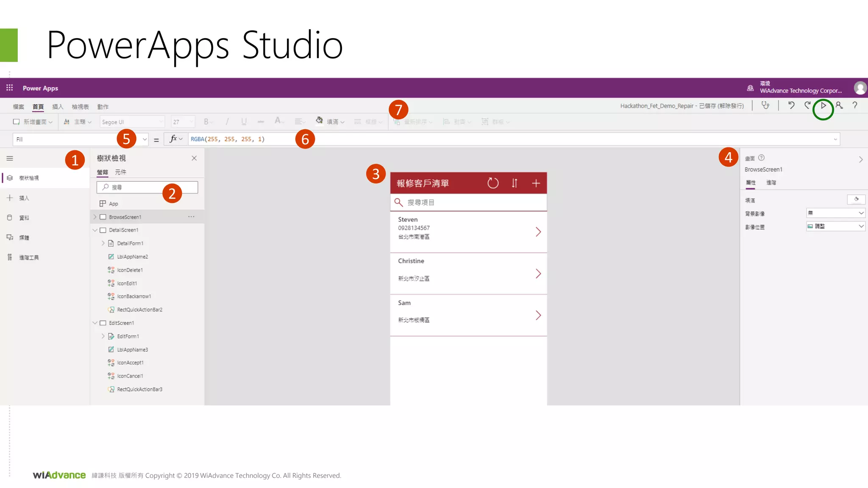Open the 檔案 file menu
Image resolution: width=868 pixels, height=488 pixels.
(19, 107)
